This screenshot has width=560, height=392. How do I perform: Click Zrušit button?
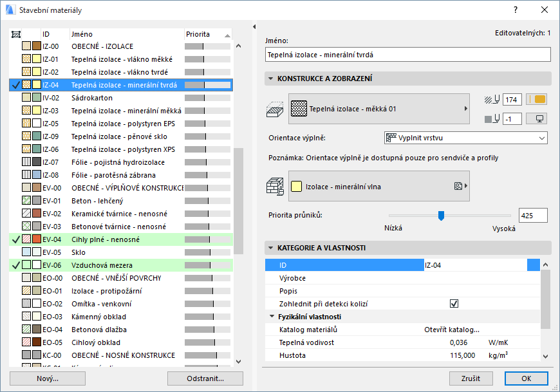[x=471, y=378]
